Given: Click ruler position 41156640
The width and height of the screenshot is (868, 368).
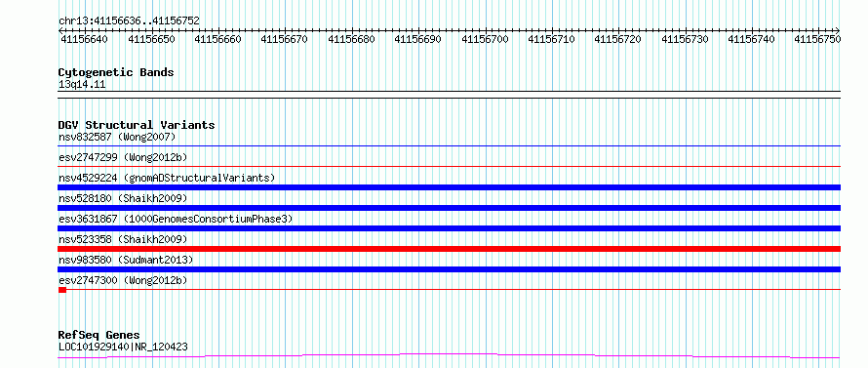Looking at the screenshot, I should pos(84,39).
